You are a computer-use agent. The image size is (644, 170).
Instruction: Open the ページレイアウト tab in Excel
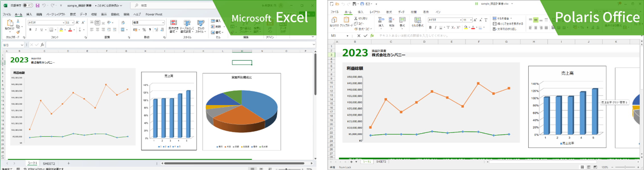[56, 14]
